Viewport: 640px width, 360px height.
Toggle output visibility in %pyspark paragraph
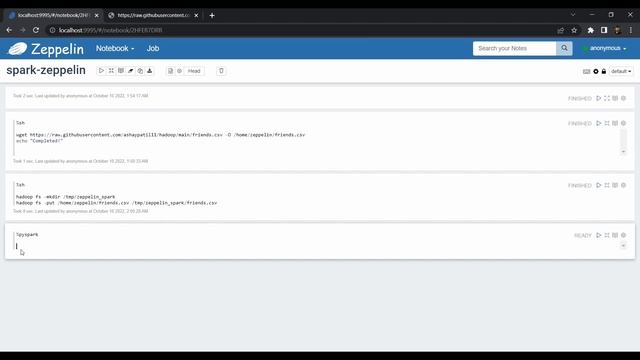pyautogui.click(x=615, y=235)
